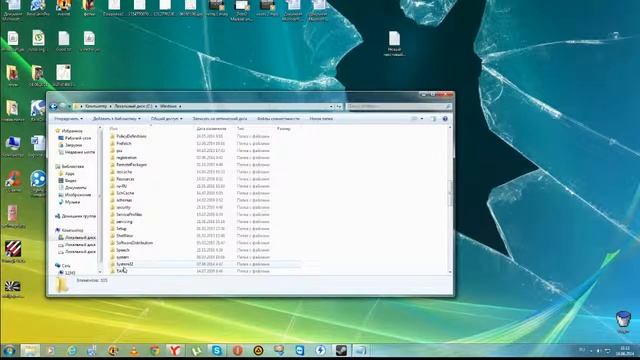
Task: Select Сеть in the navigation pane
Action: tap(66, 266)
